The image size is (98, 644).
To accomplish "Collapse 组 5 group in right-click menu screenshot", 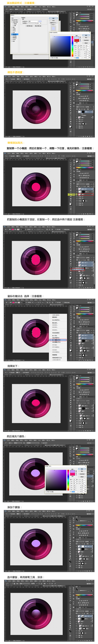I will click(79, 346).
